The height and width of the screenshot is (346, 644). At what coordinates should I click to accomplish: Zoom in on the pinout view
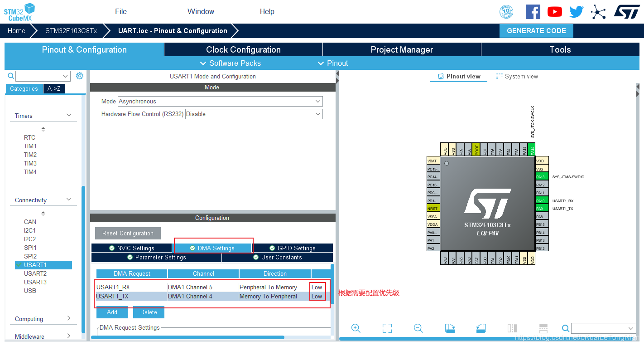coord(356,328)
